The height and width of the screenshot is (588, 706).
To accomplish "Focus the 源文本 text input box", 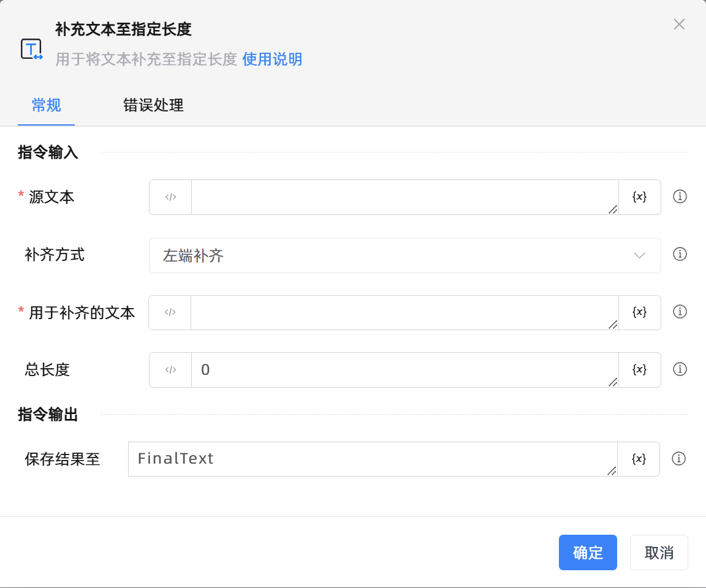I will coord(404,197).
